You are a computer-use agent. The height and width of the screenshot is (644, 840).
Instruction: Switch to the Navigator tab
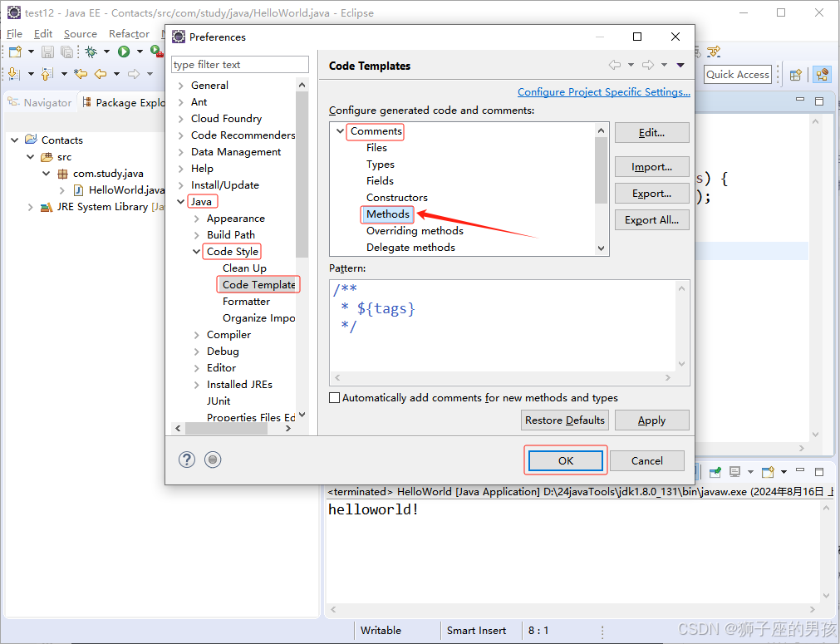coord(40,102)
